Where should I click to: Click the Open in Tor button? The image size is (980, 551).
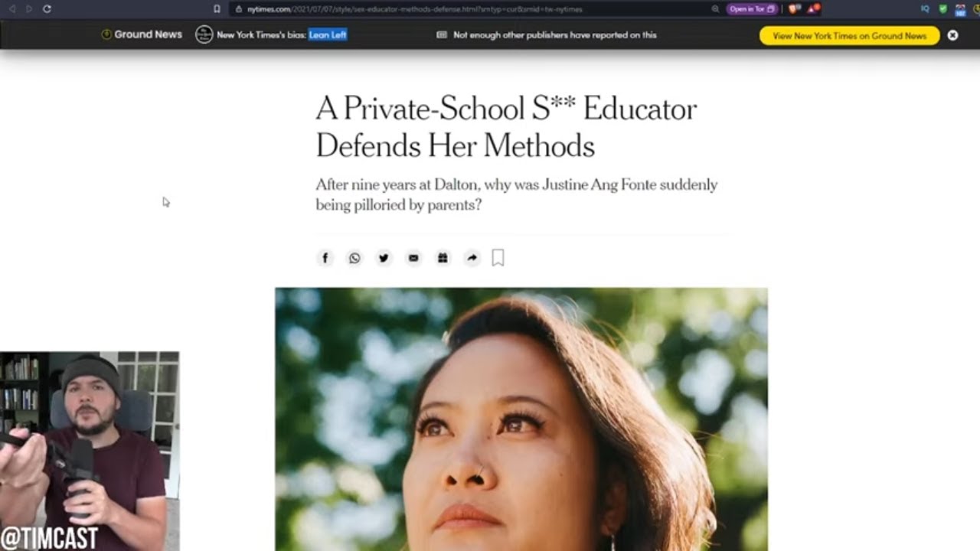752,9
